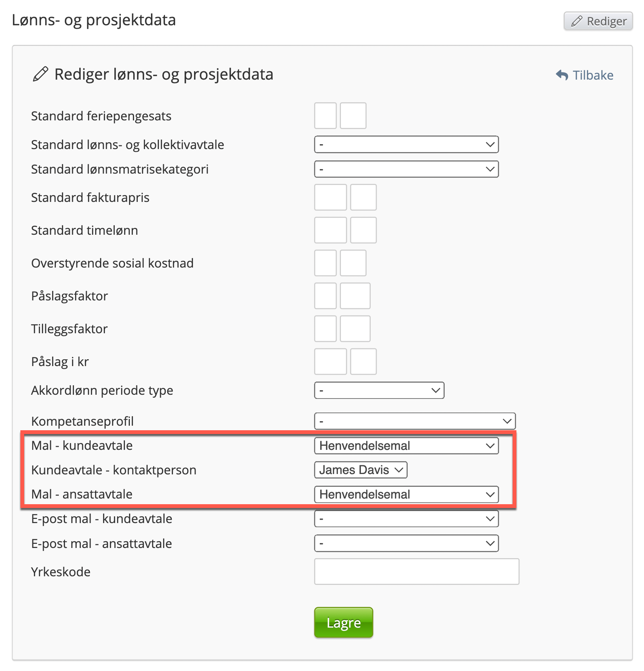Expand E-post mal - kundeavtale dropdown

coord(406,519)
